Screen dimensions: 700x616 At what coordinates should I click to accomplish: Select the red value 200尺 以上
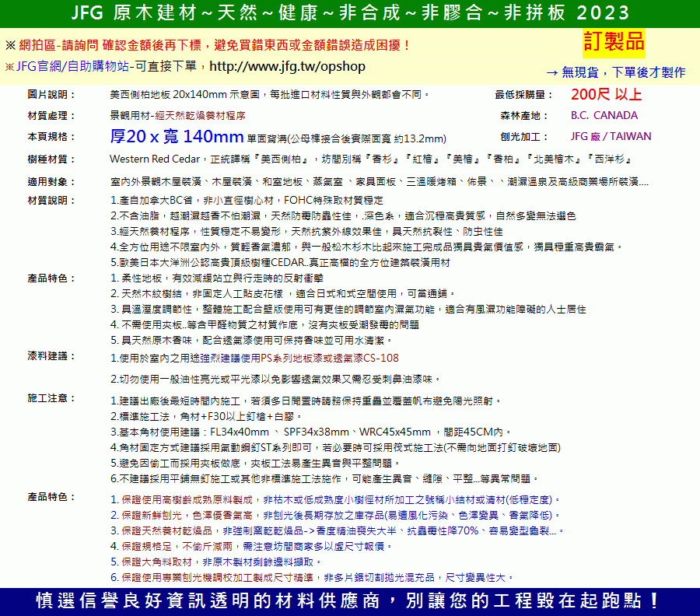tap(606, 95)
